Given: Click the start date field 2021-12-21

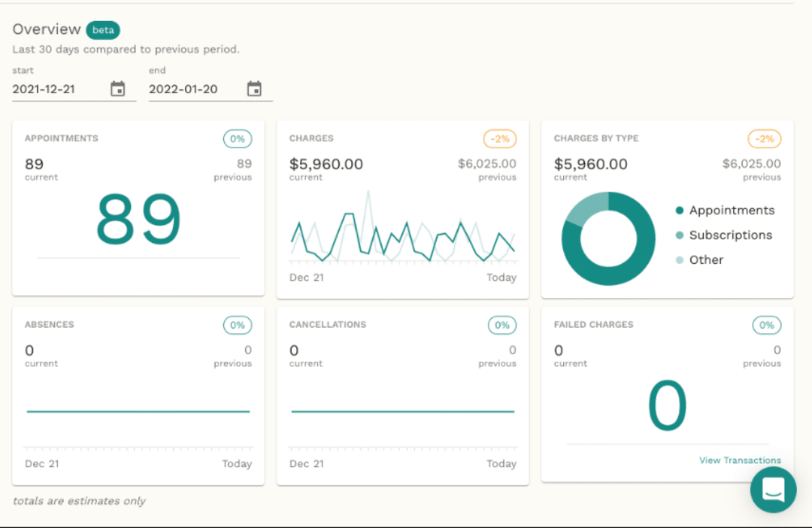Looking at the screenshot, I should [x=59, y=89].
